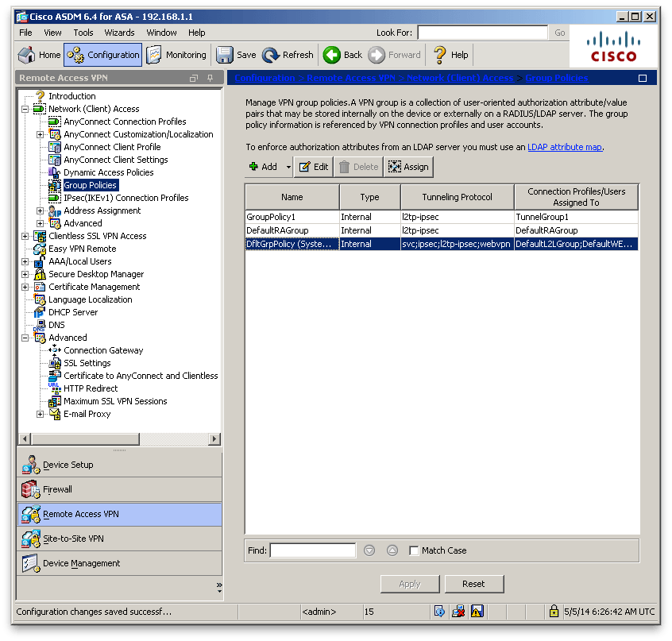Click the yellow save-status icon in status bar
This screenshot has height=641, width=672.
[x=477, y=612]
